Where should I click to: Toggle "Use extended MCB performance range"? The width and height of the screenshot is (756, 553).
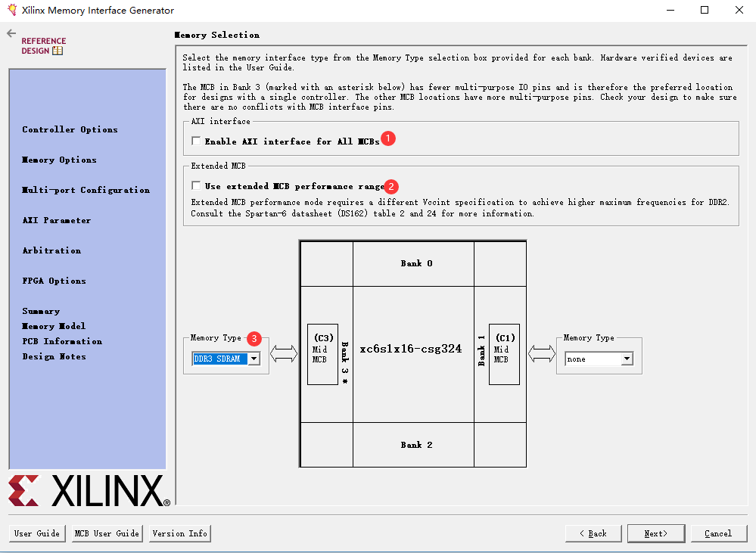coord(195,186)
